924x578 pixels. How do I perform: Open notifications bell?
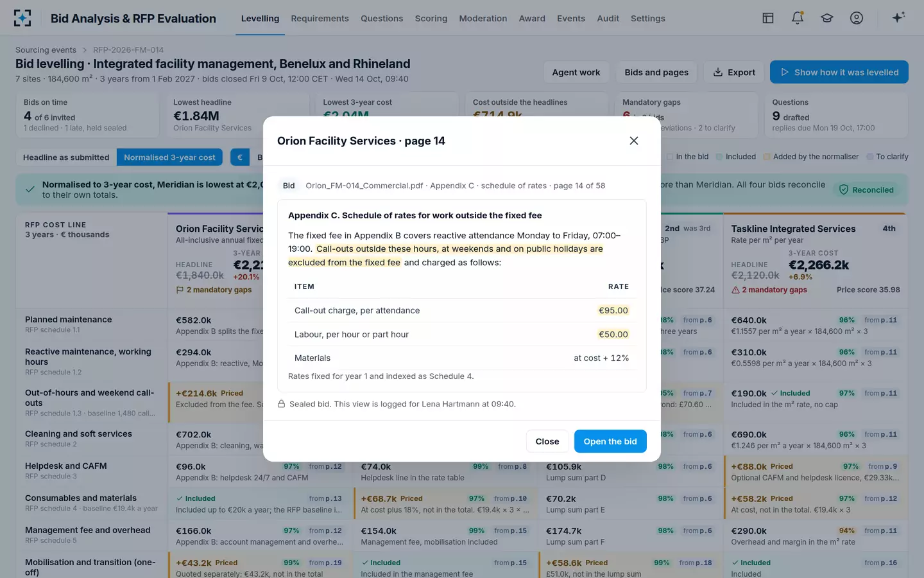tap(798, 18)
